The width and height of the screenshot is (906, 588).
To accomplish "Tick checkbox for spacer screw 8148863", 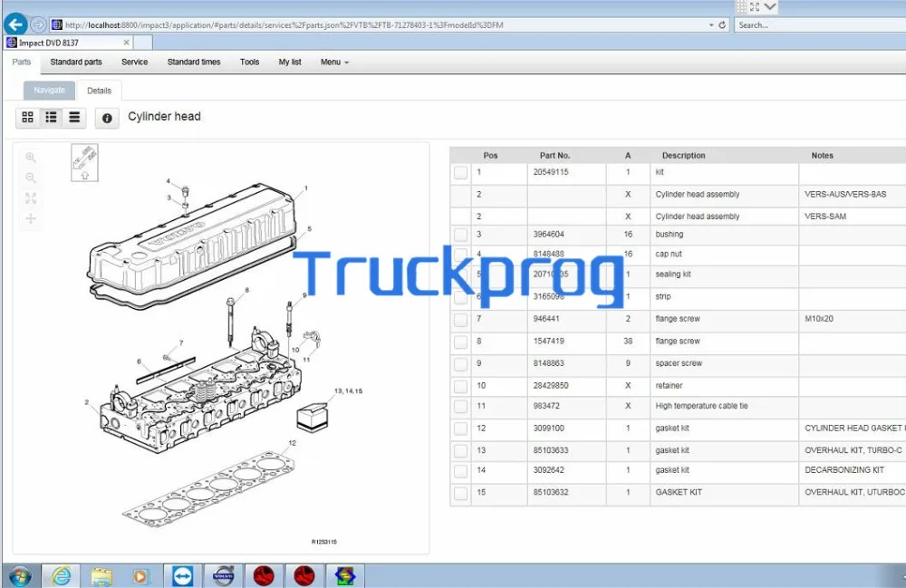I will tap(460, 364).
